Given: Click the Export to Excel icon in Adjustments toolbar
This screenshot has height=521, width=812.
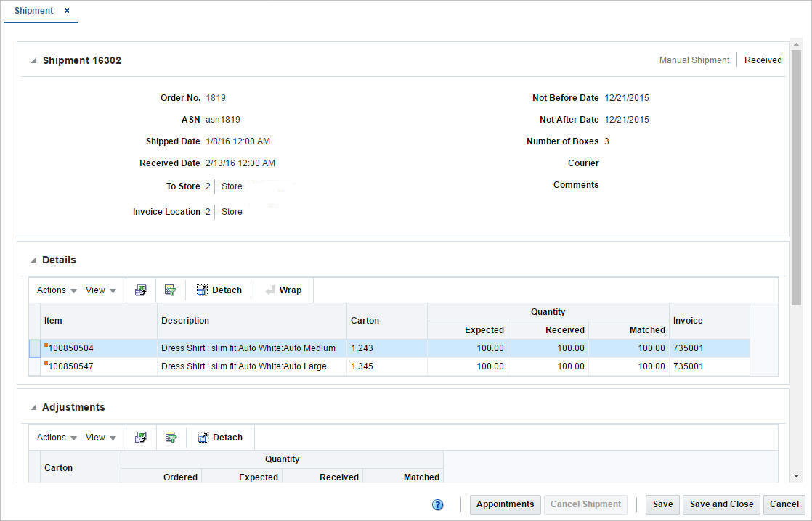Looking at the screenshot, I should tap(140, 438).
